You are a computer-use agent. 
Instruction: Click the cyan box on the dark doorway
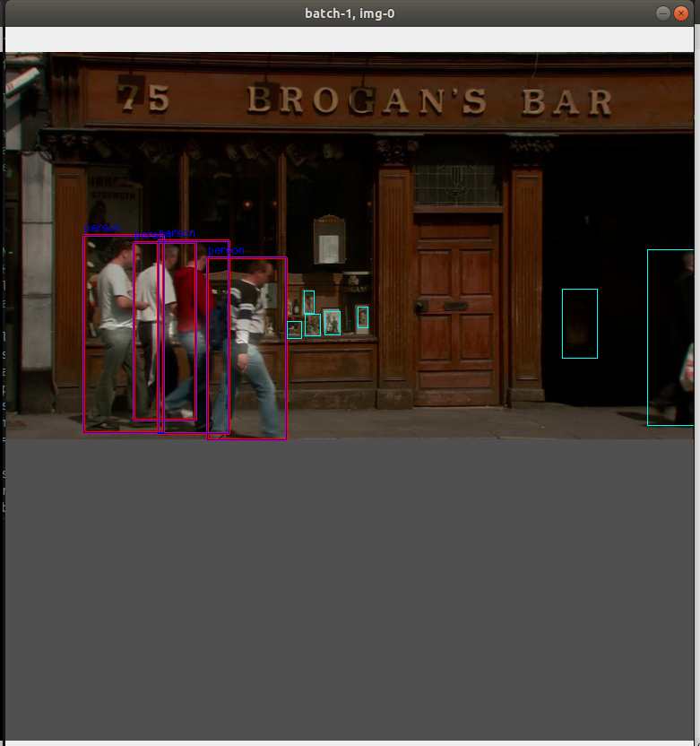pyautogui.click(x=580, y=324)
